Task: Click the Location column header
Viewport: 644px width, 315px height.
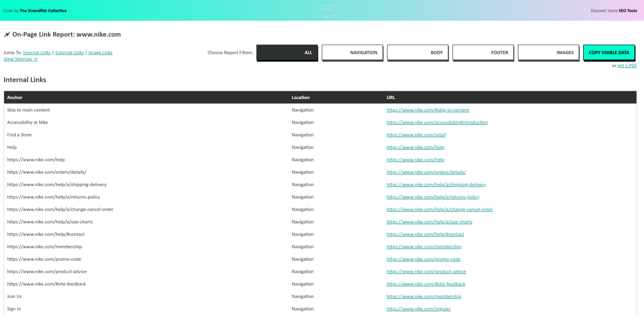Action: point(301,97)
